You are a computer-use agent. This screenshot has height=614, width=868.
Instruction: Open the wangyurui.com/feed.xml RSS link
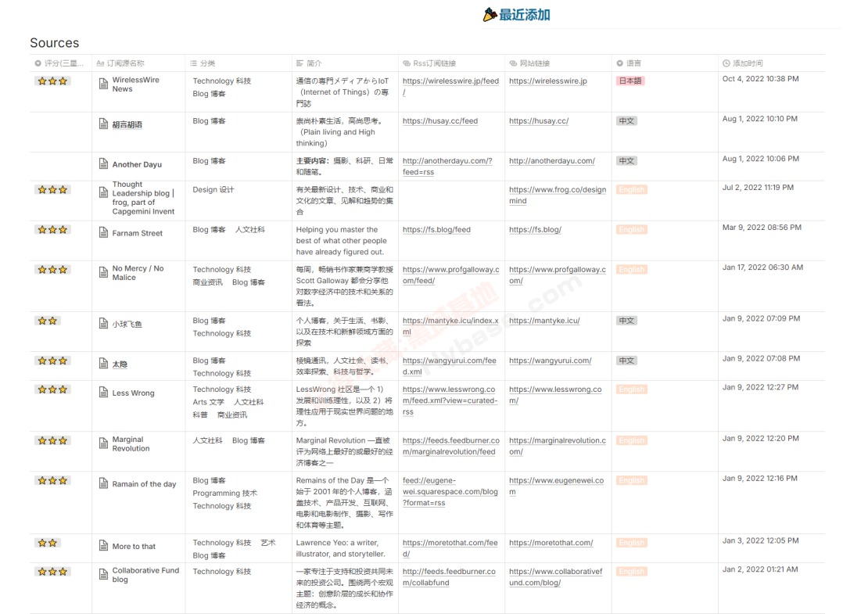tap(450, 367)
